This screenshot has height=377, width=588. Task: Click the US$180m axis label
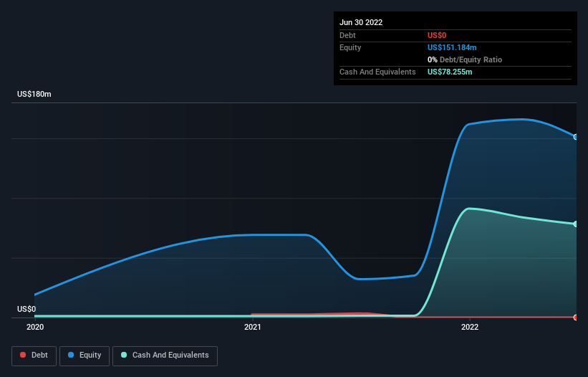(x=34, y=94)
